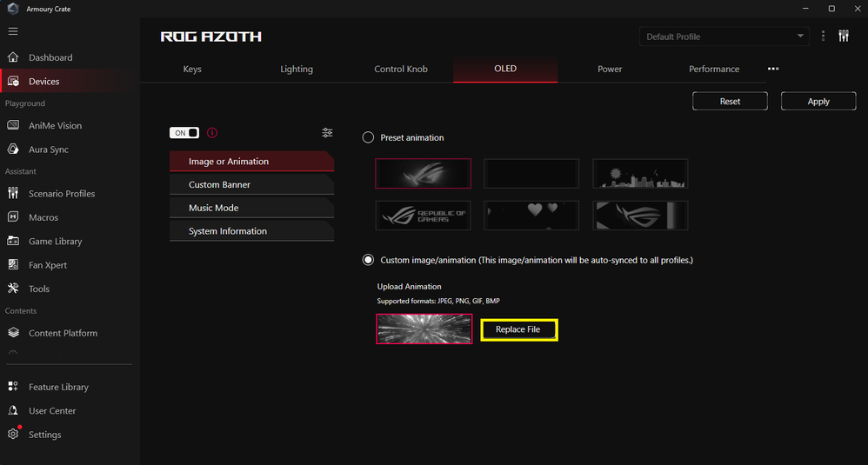Click the Scenario Profiles icon

click(x=13, y=193)
